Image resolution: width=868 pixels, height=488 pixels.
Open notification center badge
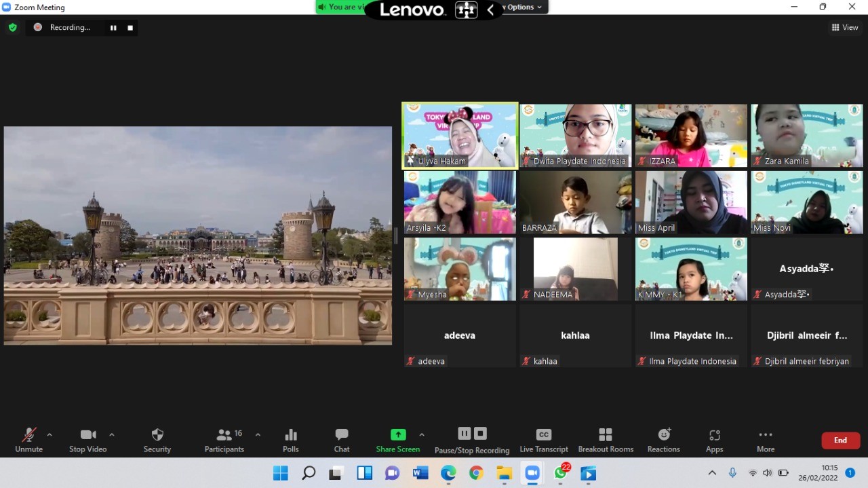(850, 473)
